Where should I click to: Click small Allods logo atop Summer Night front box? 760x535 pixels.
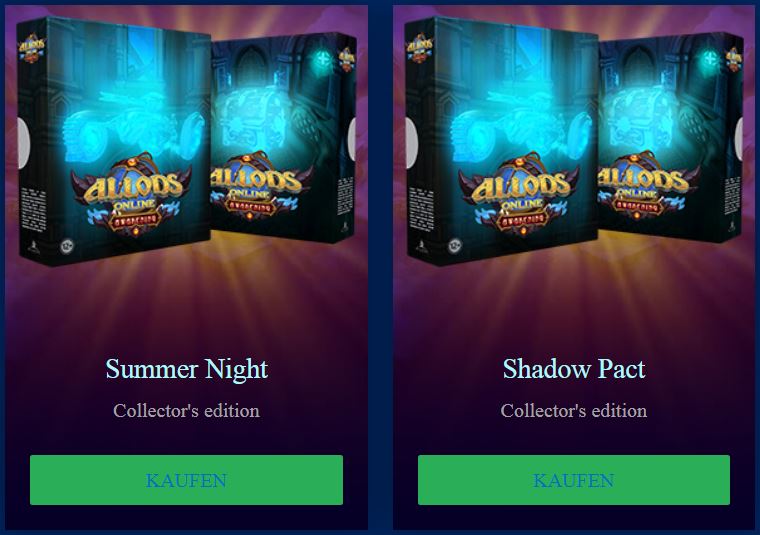(32, 49)
